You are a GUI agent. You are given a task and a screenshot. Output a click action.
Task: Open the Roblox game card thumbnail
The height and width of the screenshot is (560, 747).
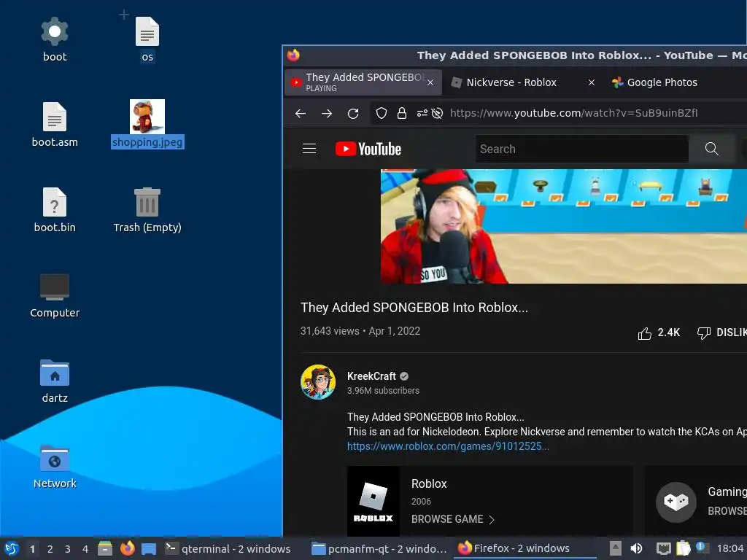tap(373, 502)
